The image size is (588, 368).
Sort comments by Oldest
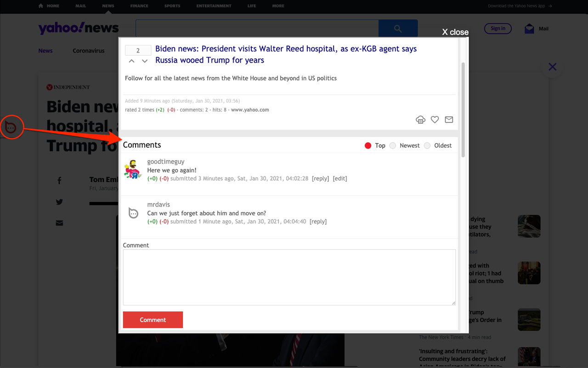point(427,145)
